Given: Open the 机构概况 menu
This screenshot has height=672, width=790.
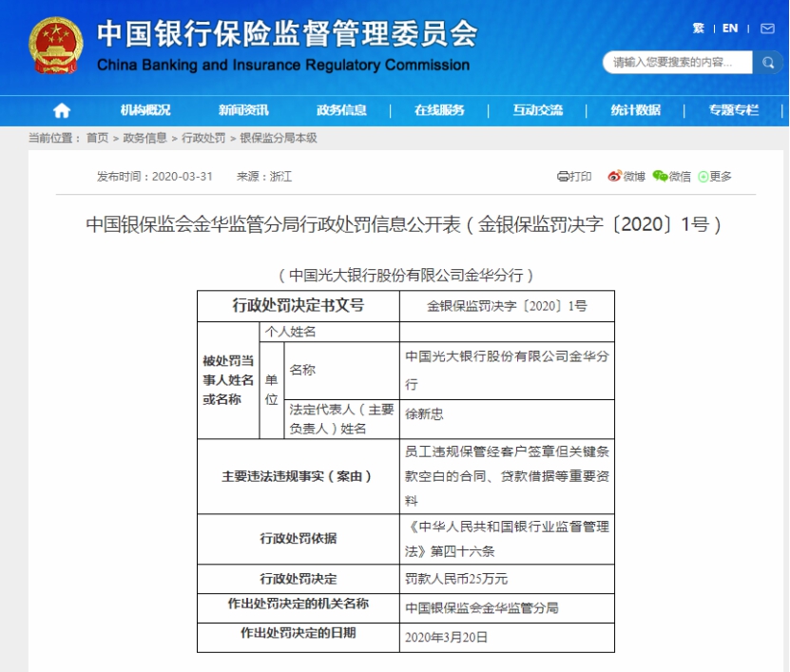Looking at the screenshot, I should click(145, 110).
